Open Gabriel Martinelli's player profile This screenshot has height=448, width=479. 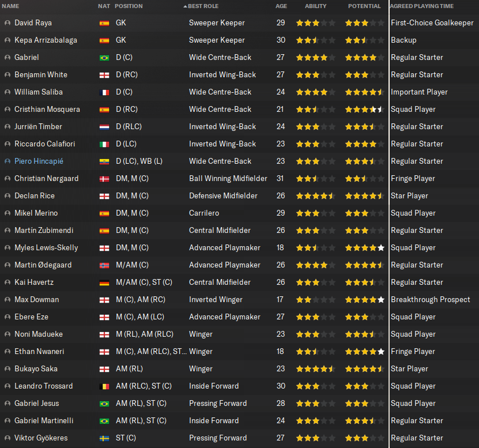(x=44, y=421)
